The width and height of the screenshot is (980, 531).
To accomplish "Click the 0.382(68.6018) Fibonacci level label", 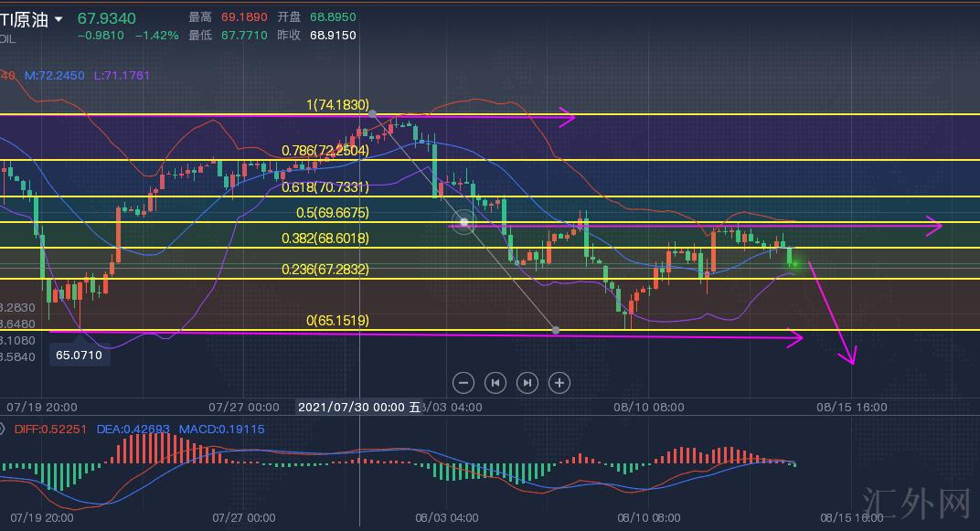I will pos(325,238).
